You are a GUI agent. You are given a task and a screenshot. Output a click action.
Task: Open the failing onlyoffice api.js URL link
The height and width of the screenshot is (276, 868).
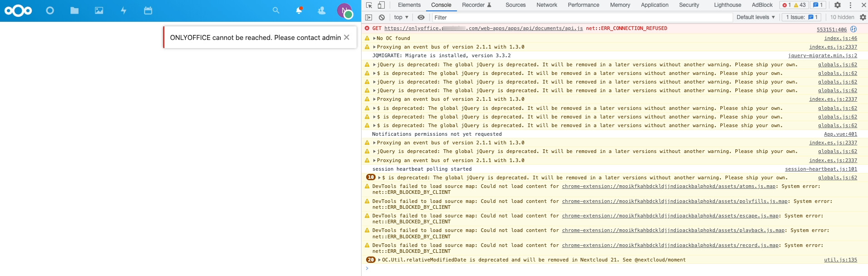pyautogui.click(x=484, y=28)
